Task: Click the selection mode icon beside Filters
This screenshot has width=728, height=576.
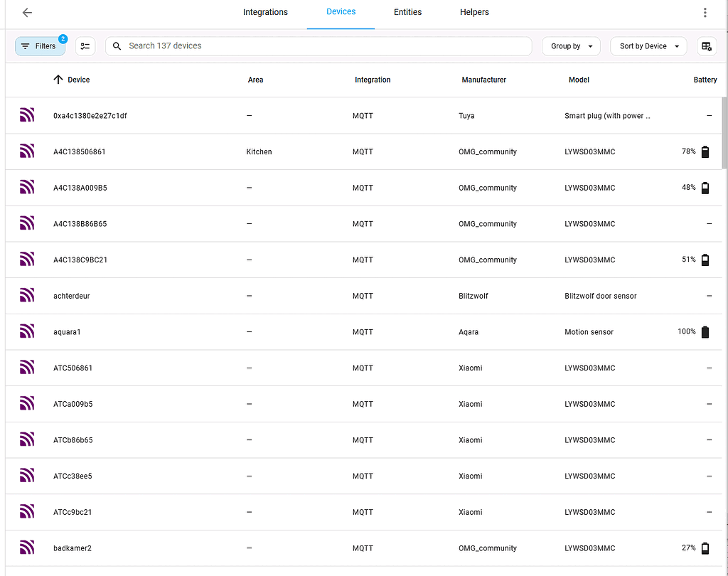Action: tap(85, 46)
